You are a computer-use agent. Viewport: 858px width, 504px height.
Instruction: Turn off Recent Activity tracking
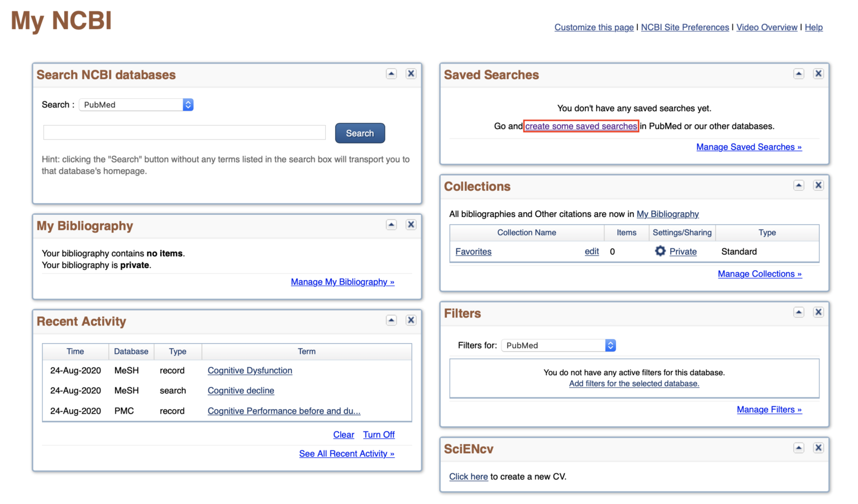point(379,434)
